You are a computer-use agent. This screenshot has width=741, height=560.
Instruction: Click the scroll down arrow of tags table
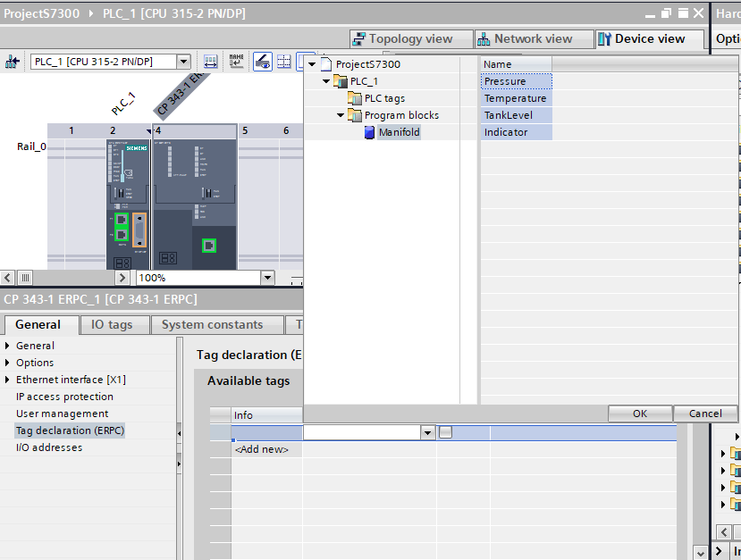tap(701, 553)
